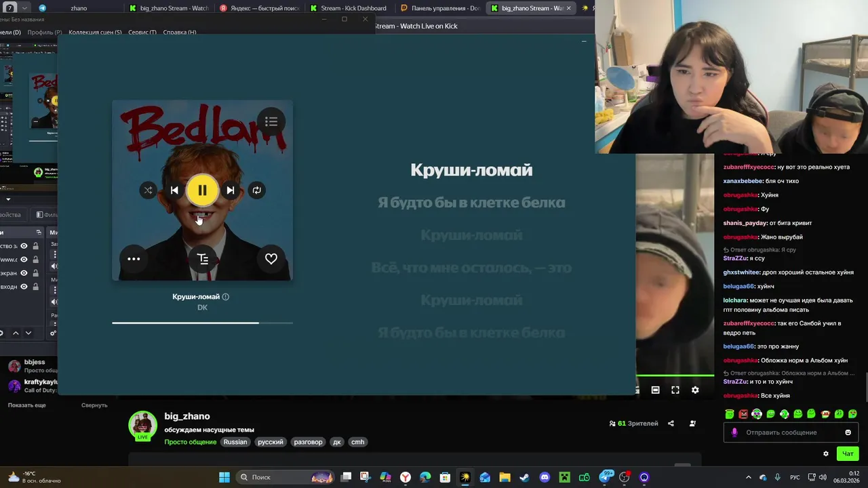
Task: Jump to lyric line Всё, что мне осталось, — это
Action: (471, 268)
